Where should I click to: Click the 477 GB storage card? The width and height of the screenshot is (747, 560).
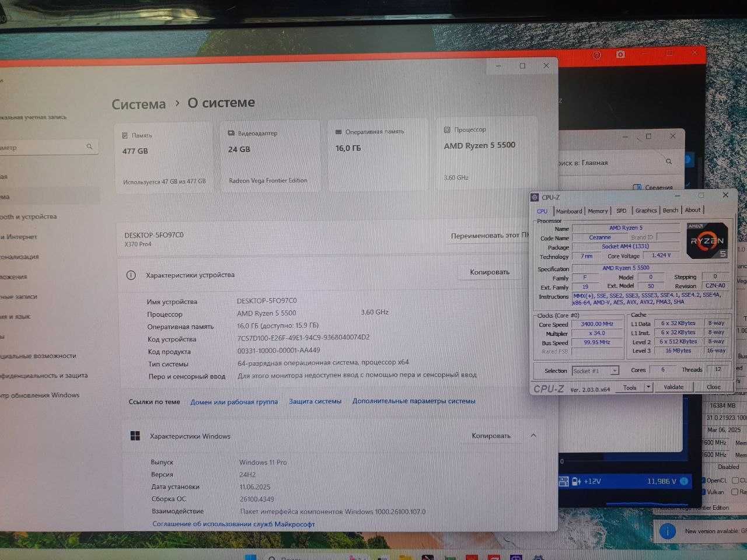pos(164,157)
